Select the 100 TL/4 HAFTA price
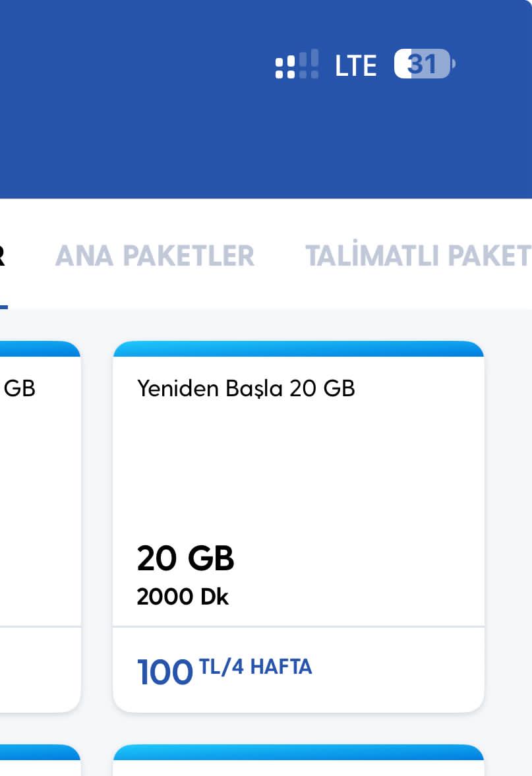The height and width of the screenshot is (776, 532). pos(224,671)
